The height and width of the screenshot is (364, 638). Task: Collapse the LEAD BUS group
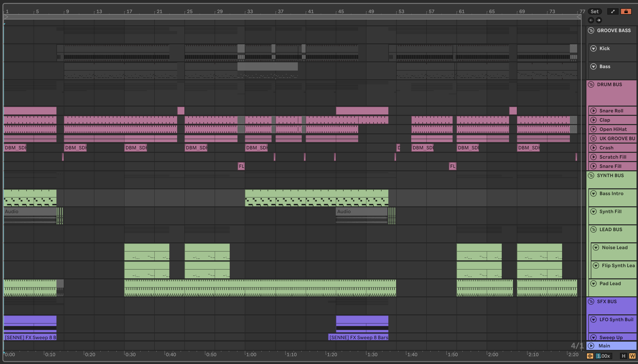click(593, 229)
